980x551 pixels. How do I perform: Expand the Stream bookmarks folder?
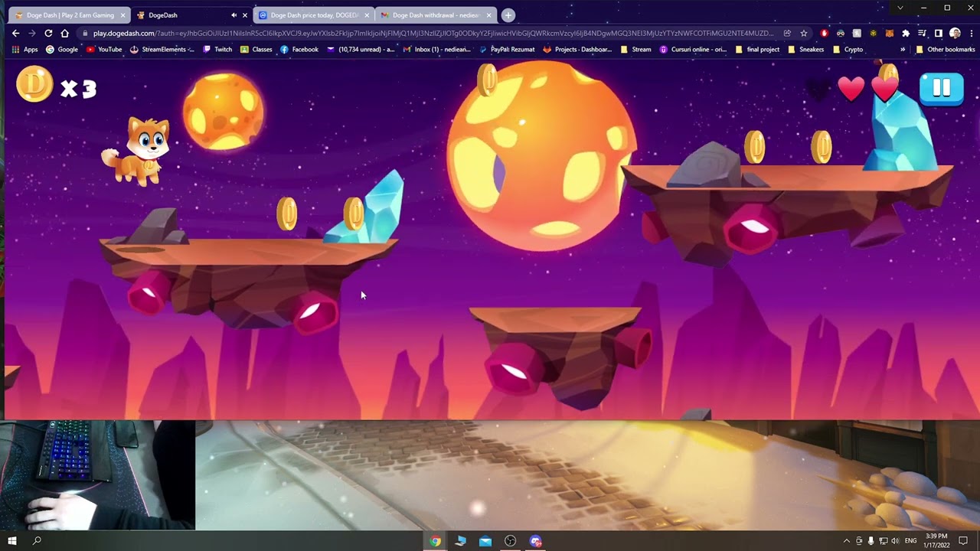[x=636, y=49]
